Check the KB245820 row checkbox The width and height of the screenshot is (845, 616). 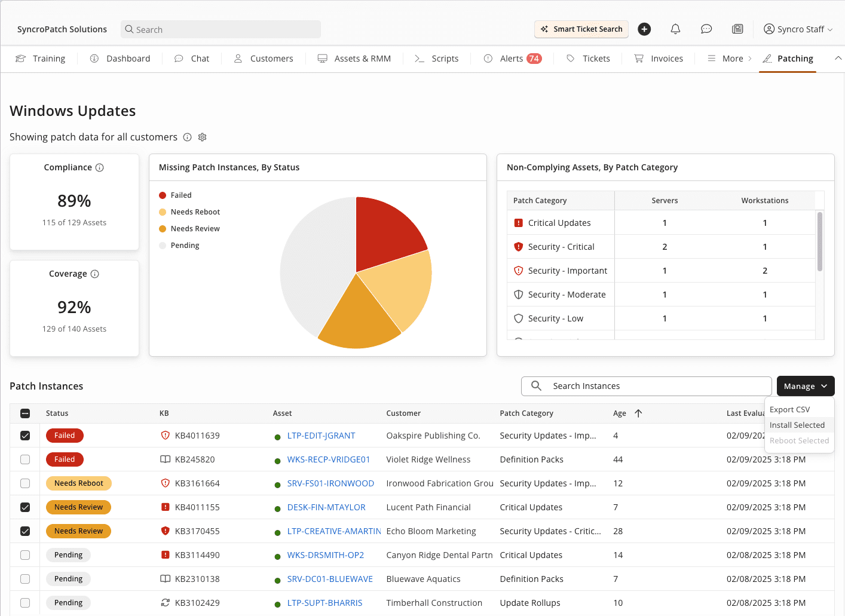25,459
